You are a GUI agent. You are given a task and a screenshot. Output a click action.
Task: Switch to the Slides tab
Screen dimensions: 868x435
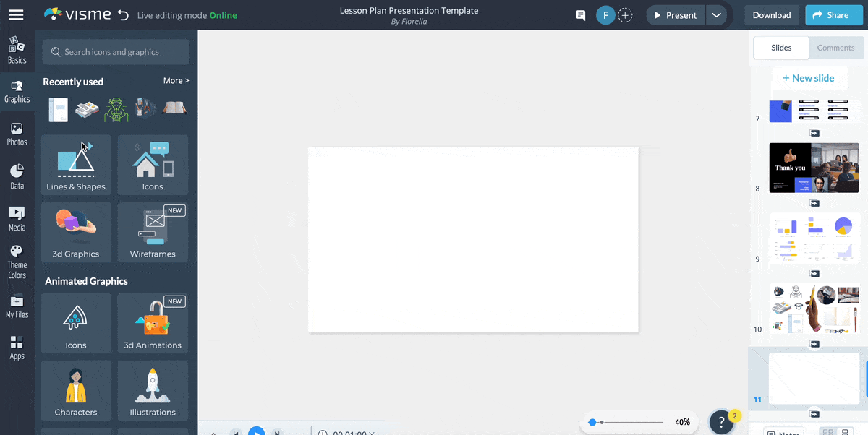(781, 48)
